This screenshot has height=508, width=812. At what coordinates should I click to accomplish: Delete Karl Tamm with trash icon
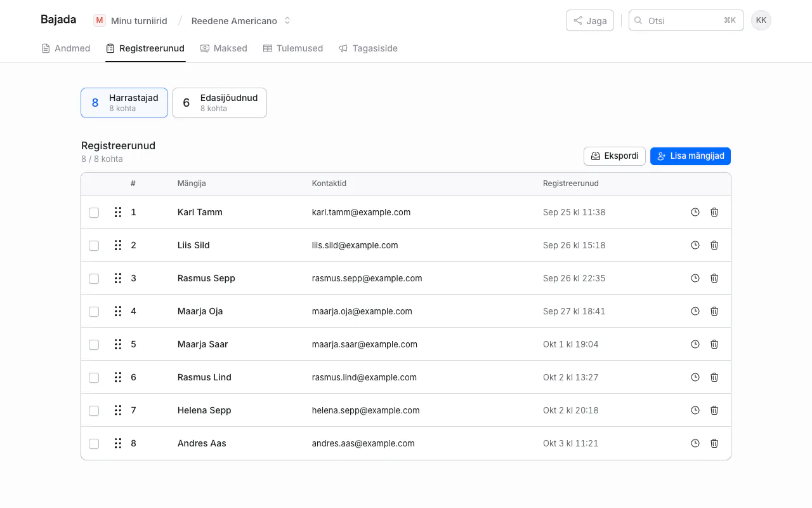pos(714,212)
